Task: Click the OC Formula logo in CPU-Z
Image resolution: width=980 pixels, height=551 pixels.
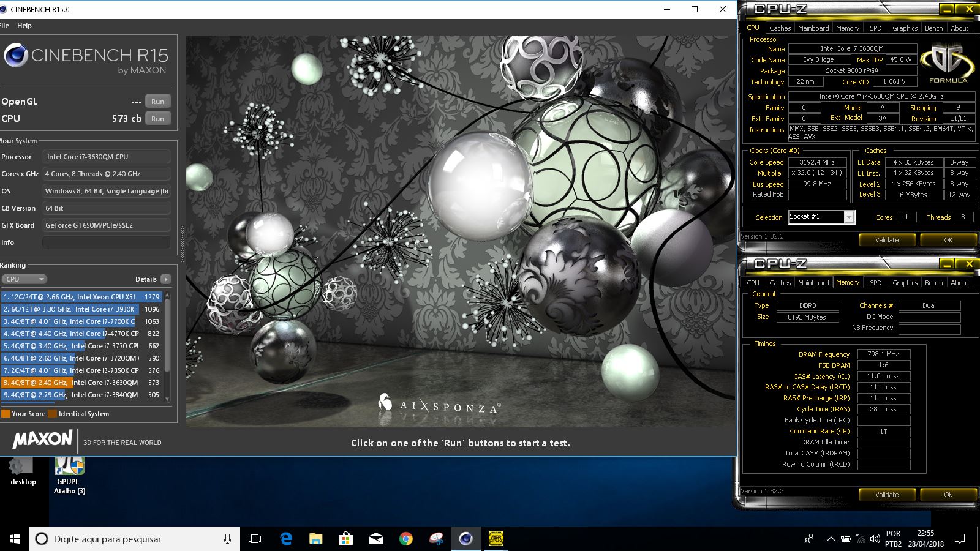Action: [x=948, y=65]
